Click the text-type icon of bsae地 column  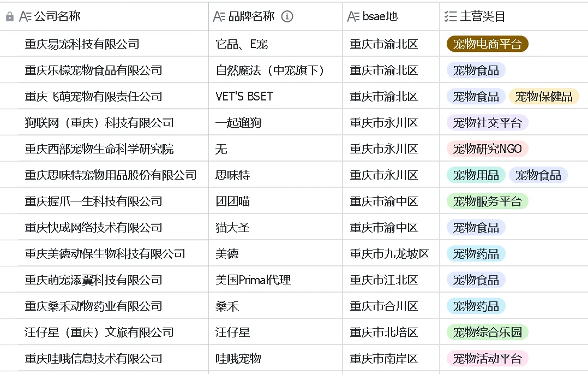(353, 16)
